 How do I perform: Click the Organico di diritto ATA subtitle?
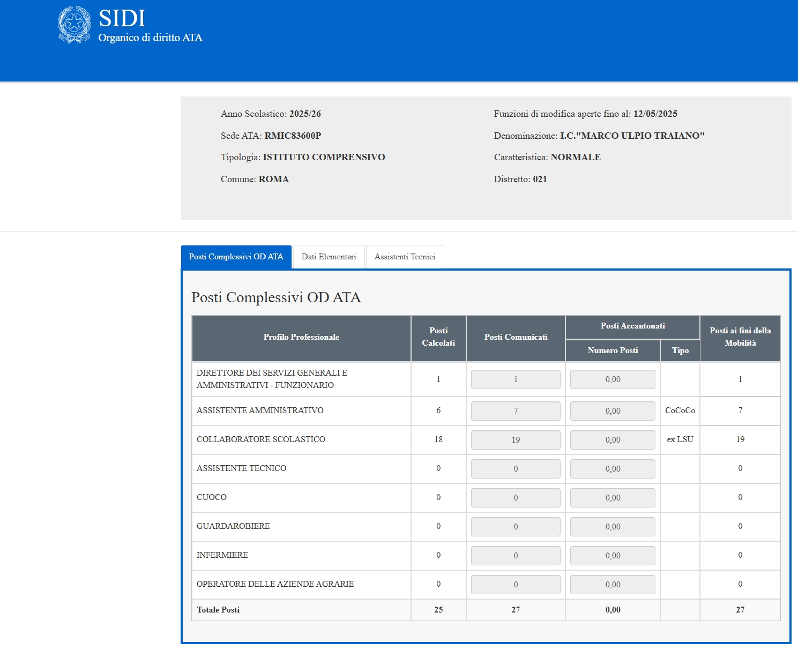tap(150, 38)
